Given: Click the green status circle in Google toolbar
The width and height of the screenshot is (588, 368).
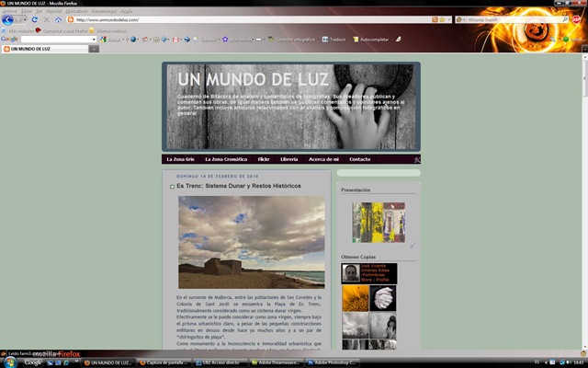Looking at the screenshot, I should pos(566,40).
